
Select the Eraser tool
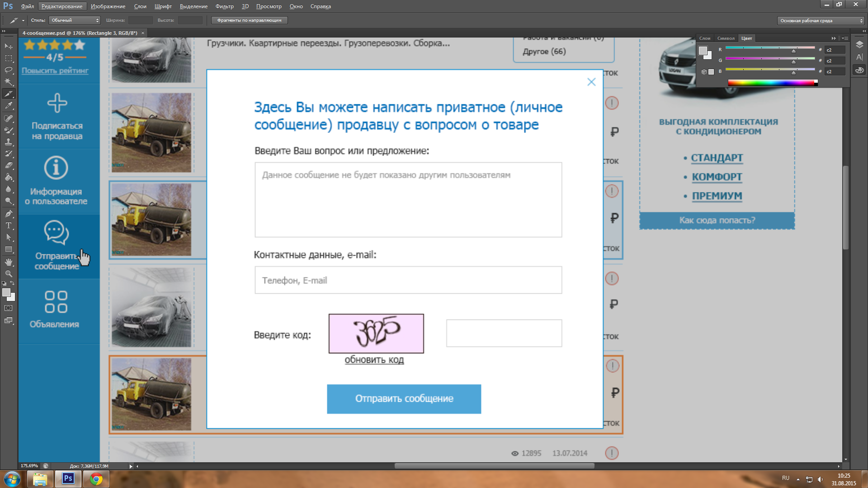[9, 165]
